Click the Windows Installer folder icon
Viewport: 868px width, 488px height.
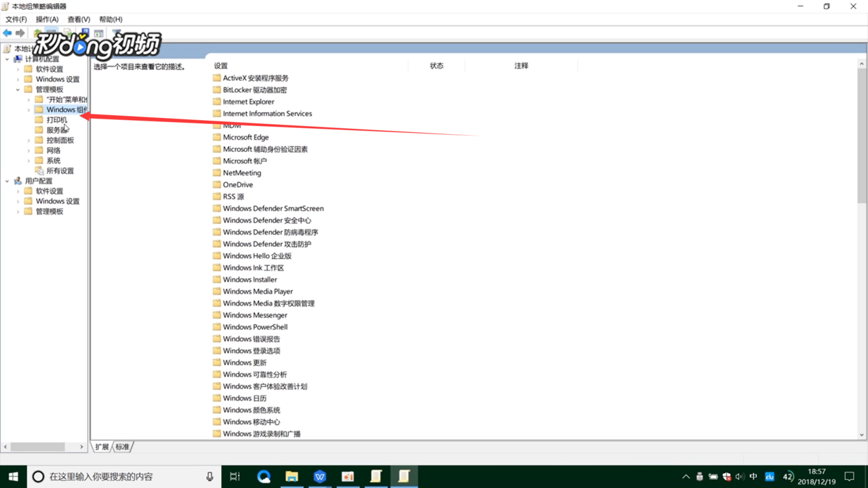[x=217, y=279]
